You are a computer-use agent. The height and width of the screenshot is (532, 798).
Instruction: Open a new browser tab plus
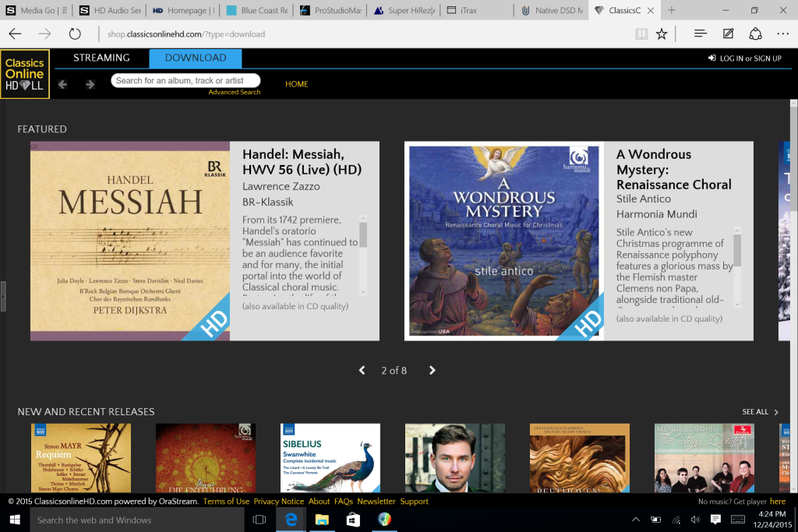coord(672,10)
